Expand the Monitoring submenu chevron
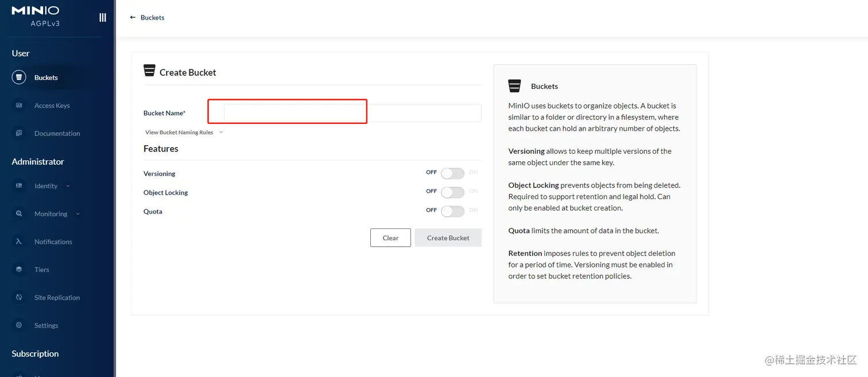 78,214
